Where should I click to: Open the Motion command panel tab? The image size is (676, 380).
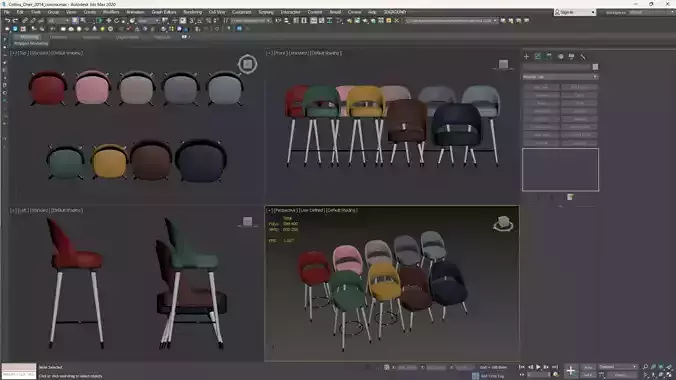tap(560, 56)
